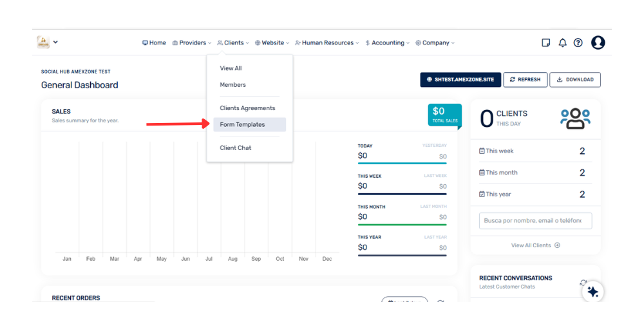
Task: Click the clients group icon
Action: coord(575,118)
